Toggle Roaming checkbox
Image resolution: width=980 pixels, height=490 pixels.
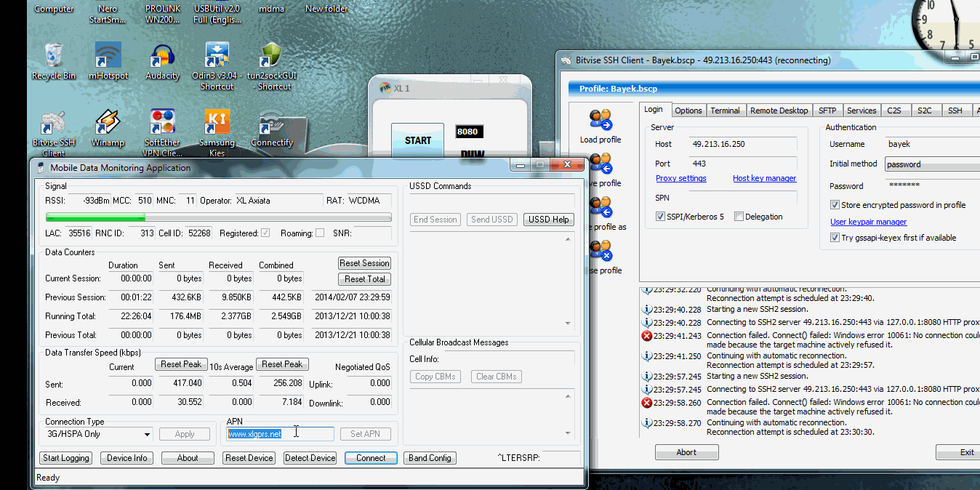(x=320, y=233)
